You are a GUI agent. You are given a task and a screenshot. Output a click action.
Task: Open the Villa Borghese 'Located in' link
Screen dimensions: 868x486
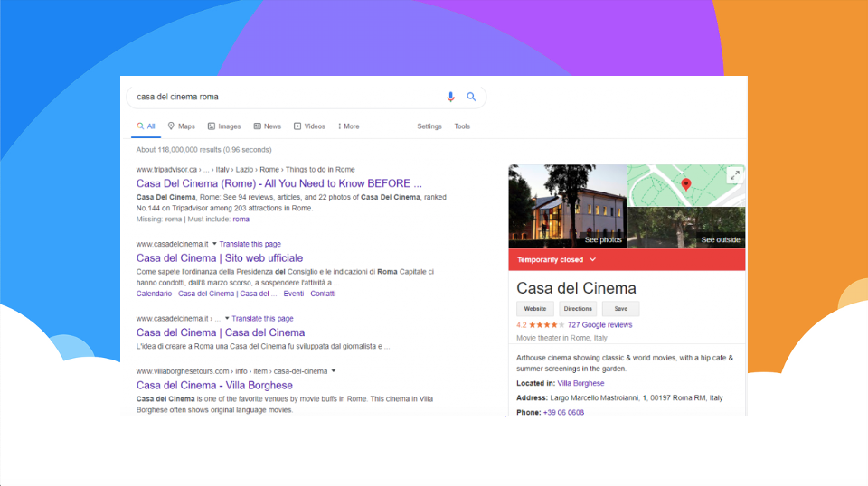point(580,383)
